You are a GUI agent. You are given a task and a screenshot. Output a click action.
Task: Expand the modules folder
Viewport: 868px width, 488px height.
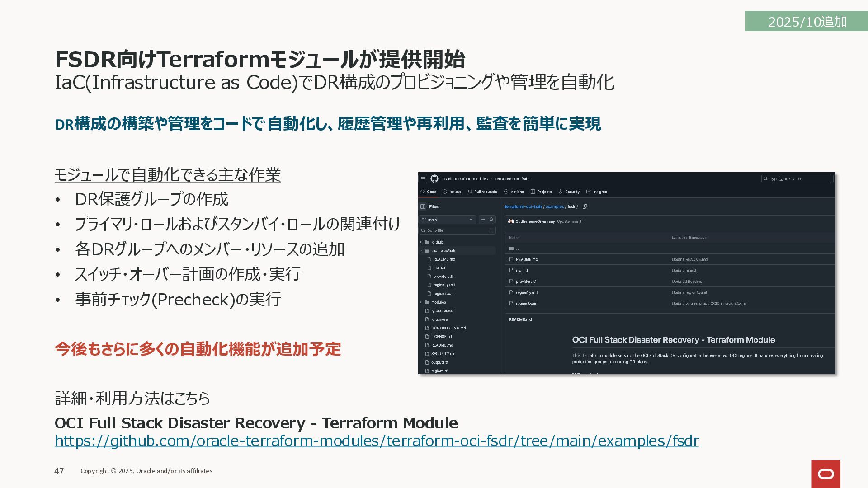point(421,302)
